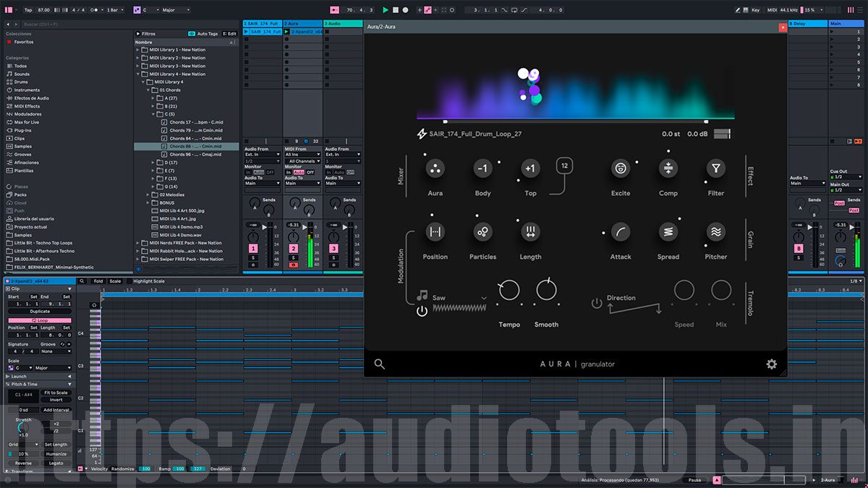Select the 2 Aura track header
Image resolution: width=868 pixels, height=488 pixels.
302,24
